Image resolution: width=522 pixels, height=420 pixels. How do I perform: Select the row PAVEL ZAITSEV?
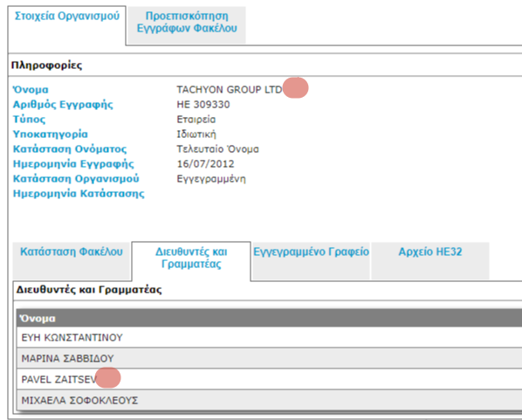tap(269, 379)
